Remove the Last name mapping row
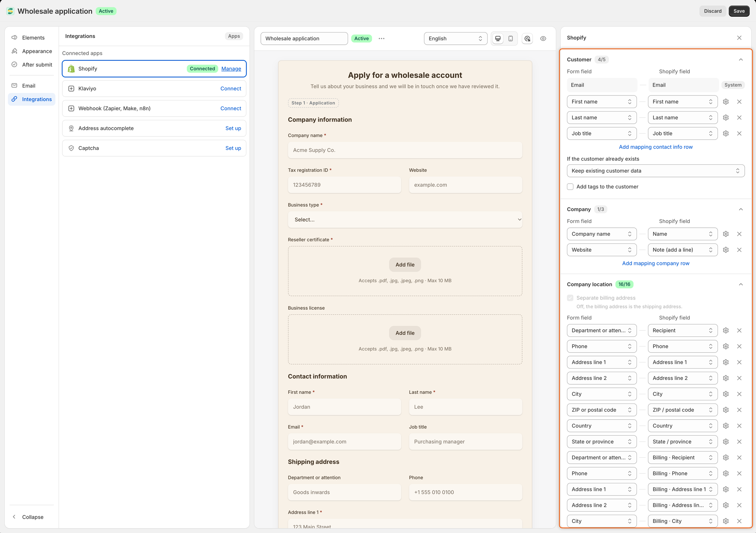The height and width of the screenshot is (533, 756). click(x=739, y=117)
